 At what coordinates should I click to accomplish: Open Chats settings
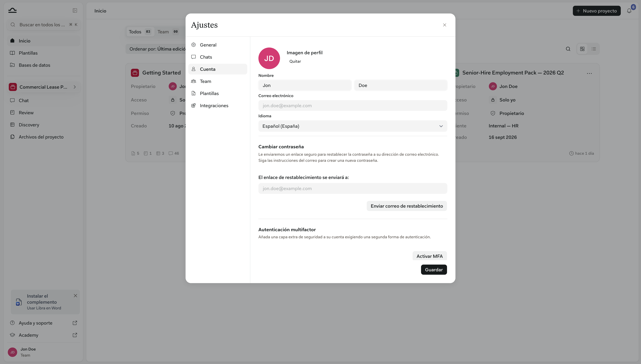pos(218,57)
